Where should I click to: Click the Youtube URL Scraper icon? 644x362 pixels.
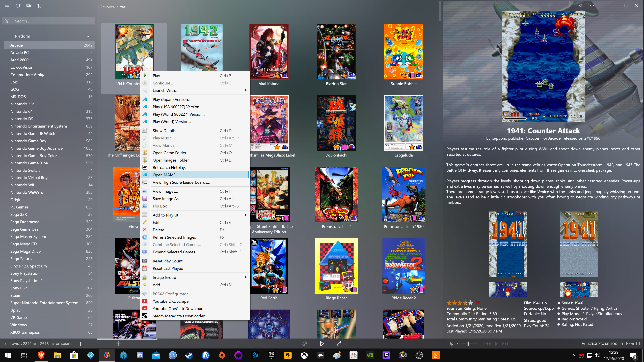[x=145, y=301]
